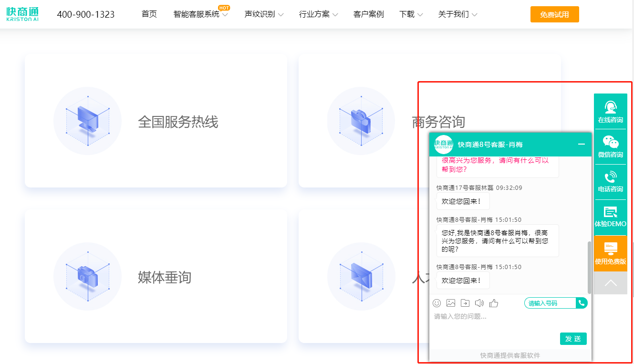
Task: Open the 客户案例 page
Action: pyautogui.click(x=368, y=14)
